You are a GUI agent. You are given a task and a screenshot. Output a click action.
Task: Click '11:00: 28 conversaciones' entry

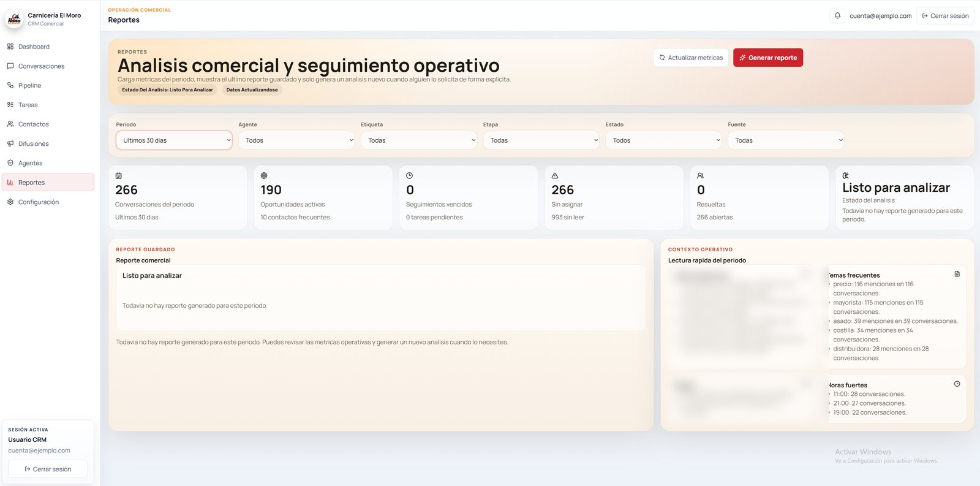tap(869, 394)
